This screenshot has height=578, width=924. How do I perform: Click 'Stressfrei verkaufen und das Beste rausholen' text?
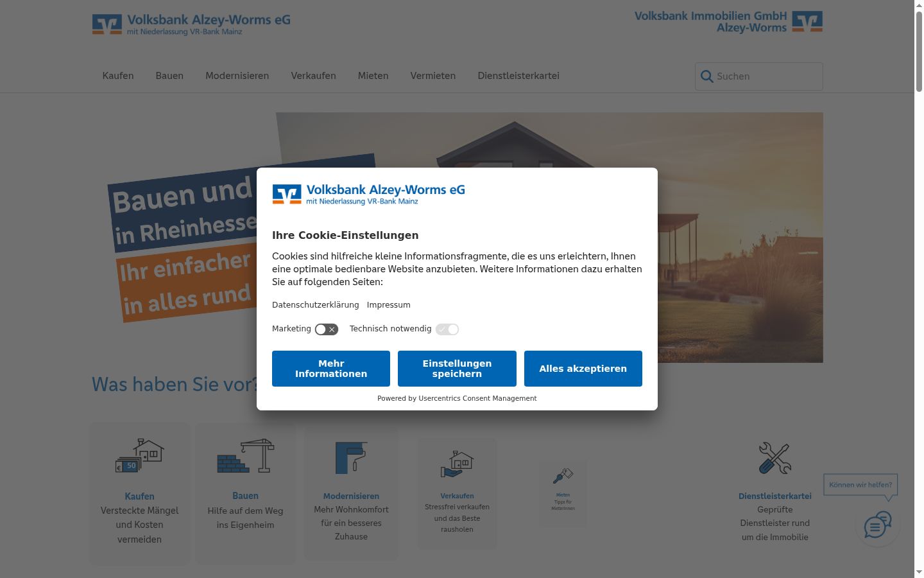pos(457,518)
